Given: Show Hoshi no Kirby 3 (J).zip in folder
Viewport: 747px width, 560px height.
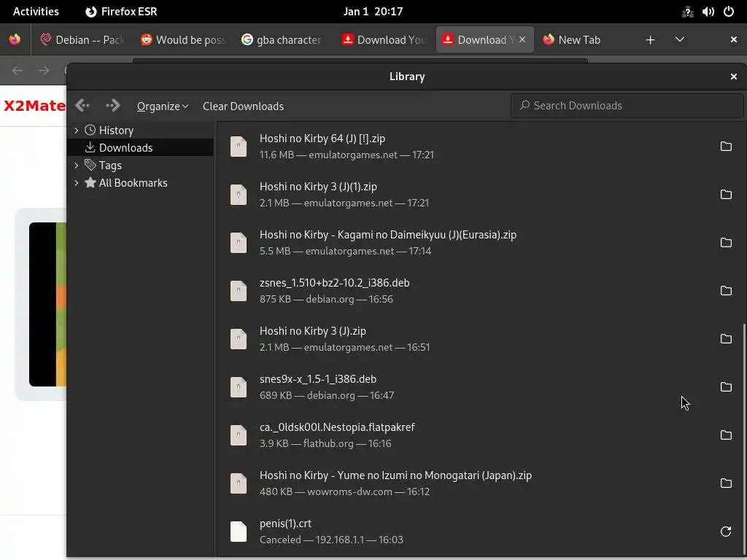Looking at the screenshot, I should (726, 338).
